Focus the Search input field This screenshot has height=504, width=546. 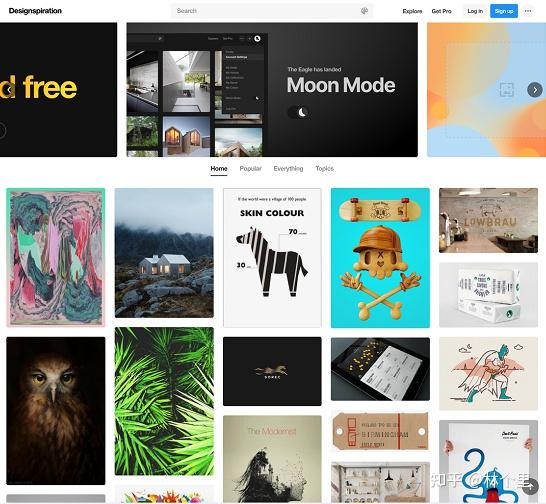pyautogui.click(x=268, y=11)
